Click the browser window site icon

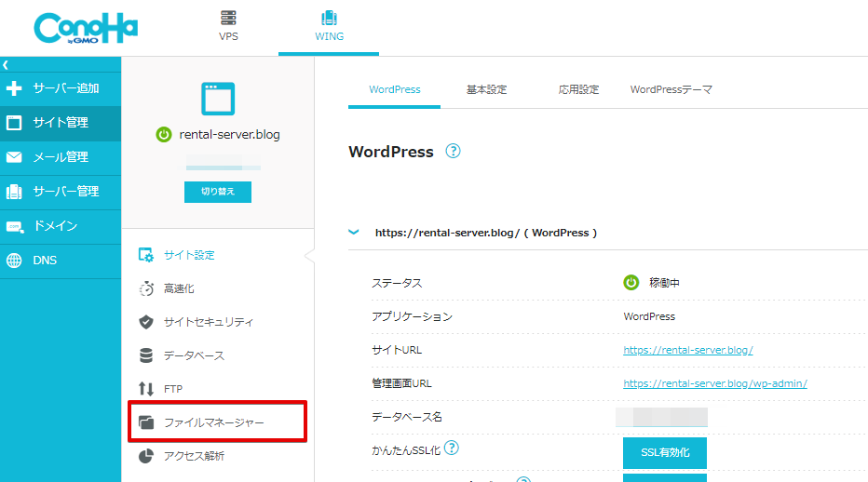tap(218, 99)
